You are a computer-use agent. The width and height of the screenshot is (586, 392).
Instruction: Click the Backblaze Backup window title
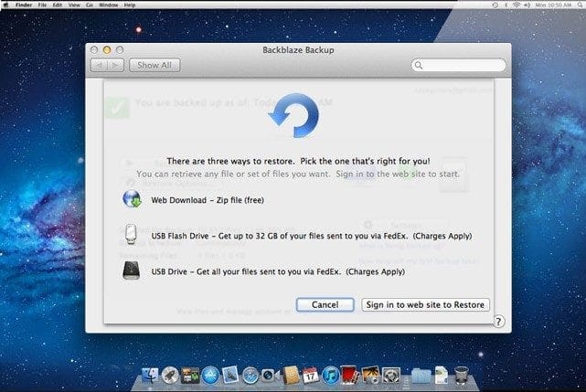[298, 49]
